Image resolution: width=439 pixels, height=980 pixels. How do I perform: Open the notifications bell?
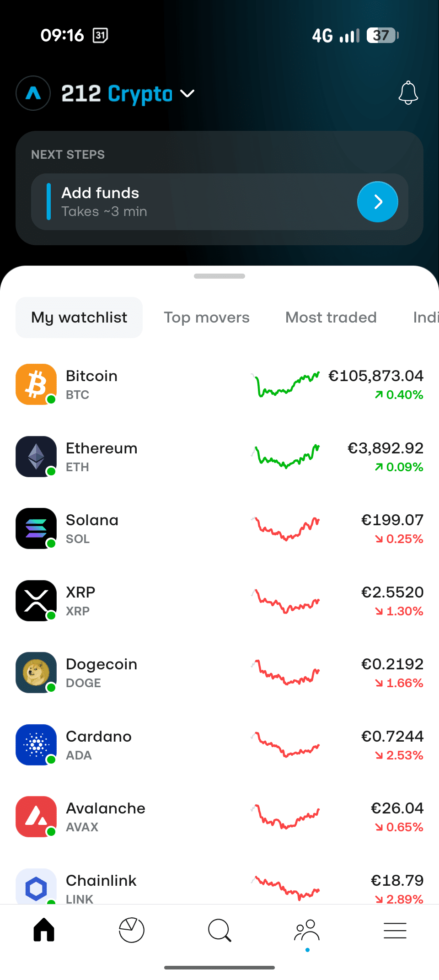coord(408,93)
